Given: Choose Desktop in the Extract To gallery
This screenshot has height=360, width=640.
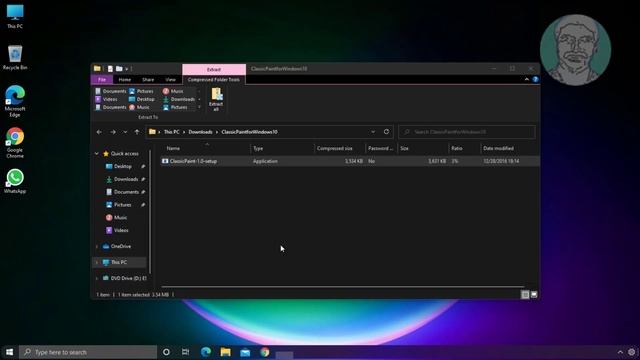Looking at the screenshot, I should (x=142, y=99).
